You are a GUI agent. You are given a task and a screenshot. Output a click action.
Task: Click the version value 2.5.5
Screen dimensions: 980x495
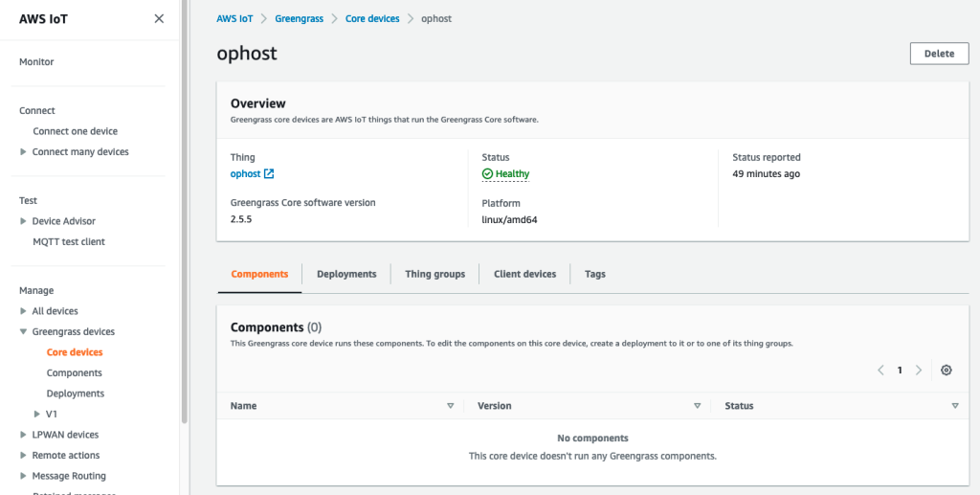click(241, 220)
